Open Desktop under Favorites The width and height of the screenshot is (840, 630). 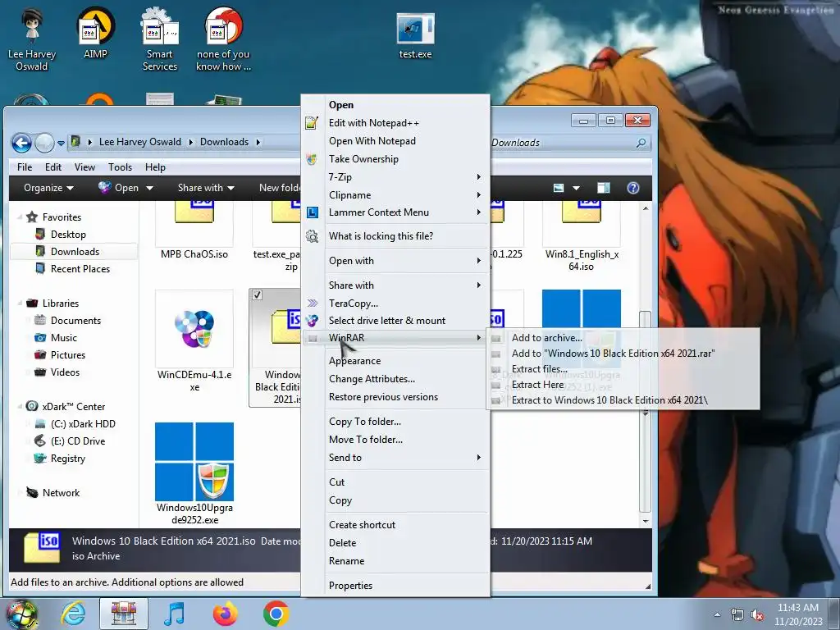[68, 234]
